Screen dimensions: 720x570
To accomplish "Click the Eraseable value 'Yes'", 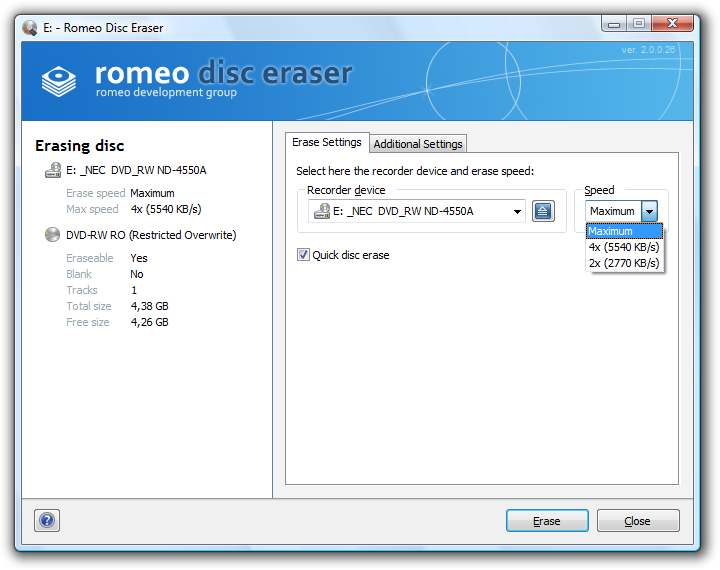I will coord(139,258).
